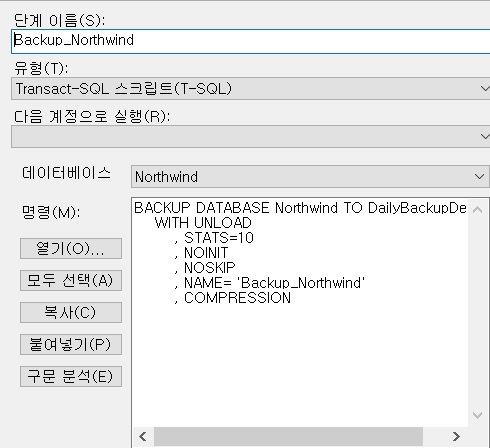Click the NOINIT line
The height and width of the screenshot is (448, 490).
tap(201, 253)
